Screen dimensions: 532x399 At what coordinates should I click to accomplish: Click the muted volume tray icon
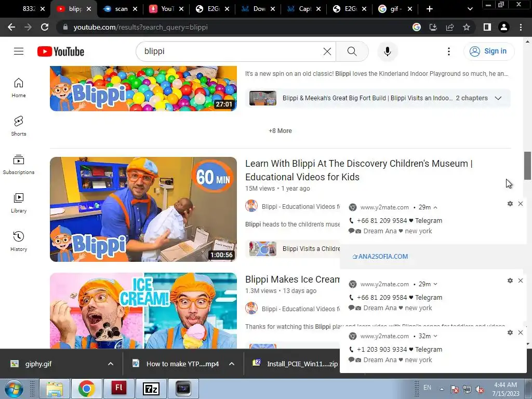click(x=480, y=390)
